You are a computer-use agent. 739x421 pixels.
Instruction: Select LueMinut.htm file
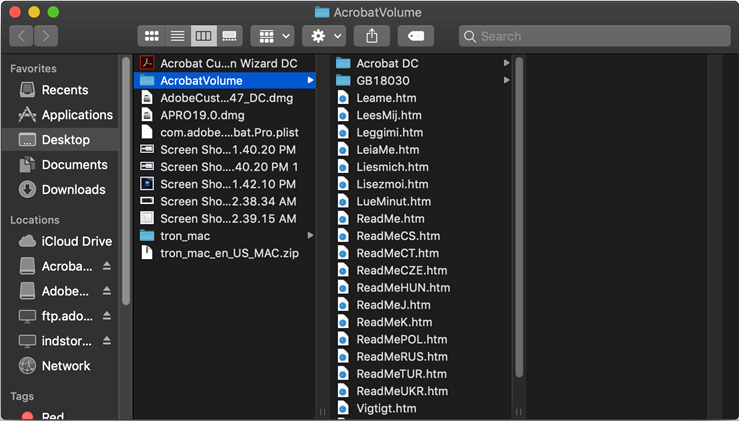click(x=421, y=201)
